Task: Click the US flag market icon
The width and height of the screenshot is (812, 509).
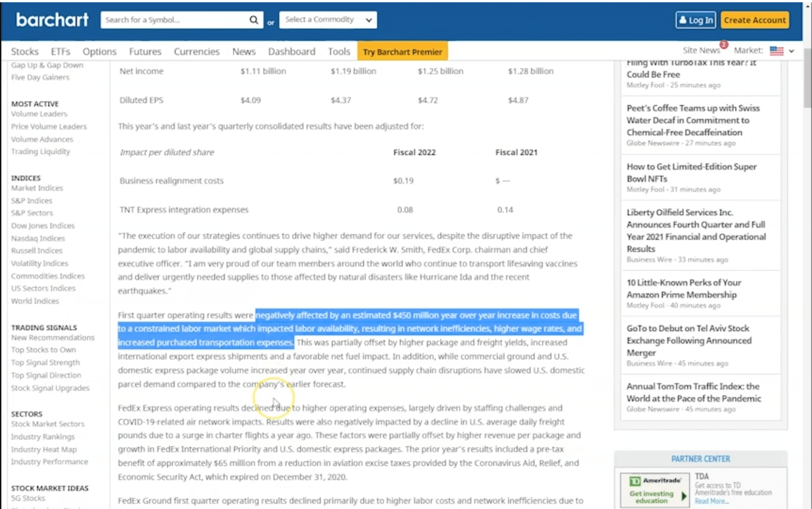Action: tap(776, 51)
